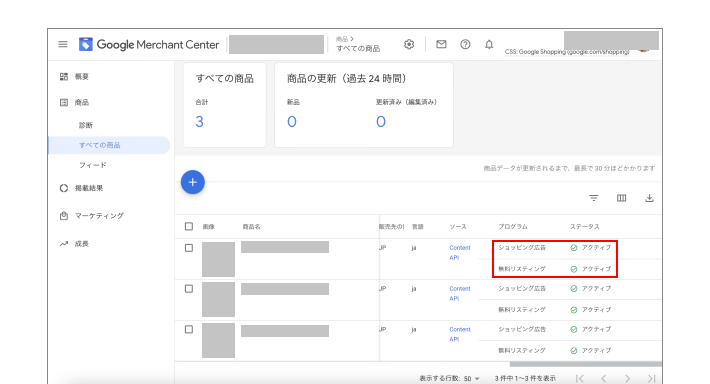
Task: Open 掲載結果 in the sidebar
Action: click(x=89, y=188)
